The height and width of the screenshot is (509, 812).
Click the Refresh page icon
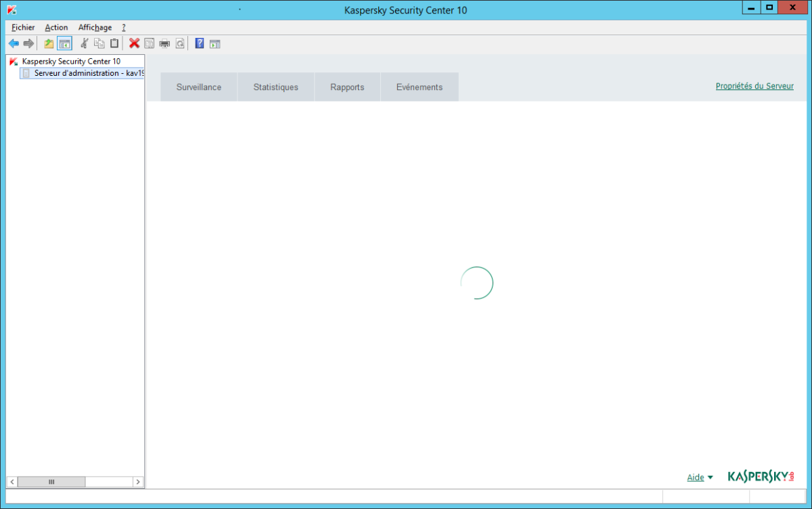point(179,44)
